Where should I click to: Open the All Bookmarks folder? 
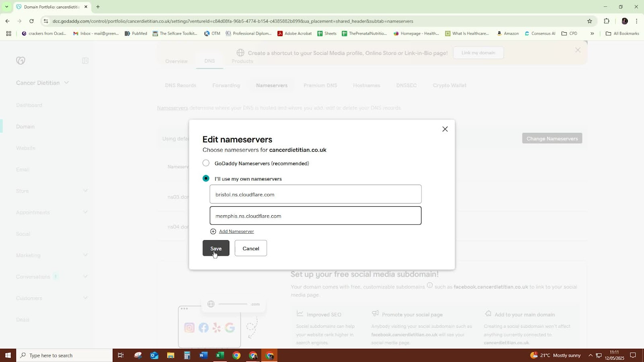(x=622, y=33)
